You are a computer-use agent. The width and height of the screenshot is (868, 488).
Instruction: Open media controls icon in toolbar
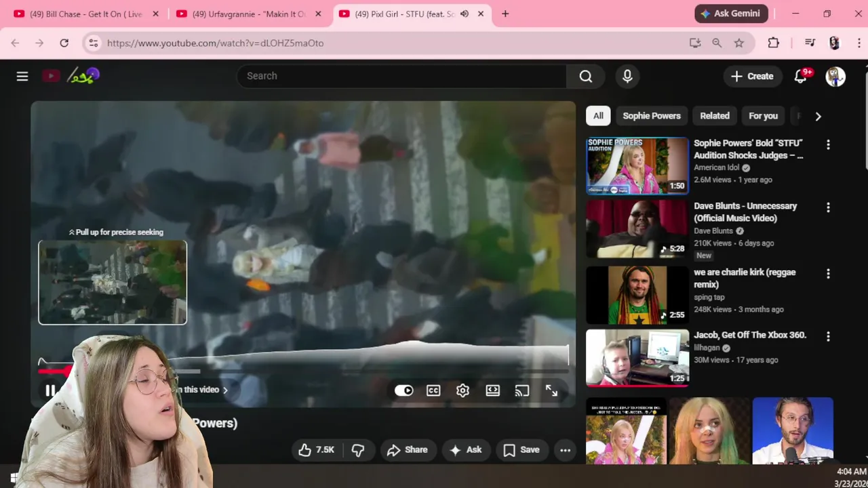[x=810, y=43]
